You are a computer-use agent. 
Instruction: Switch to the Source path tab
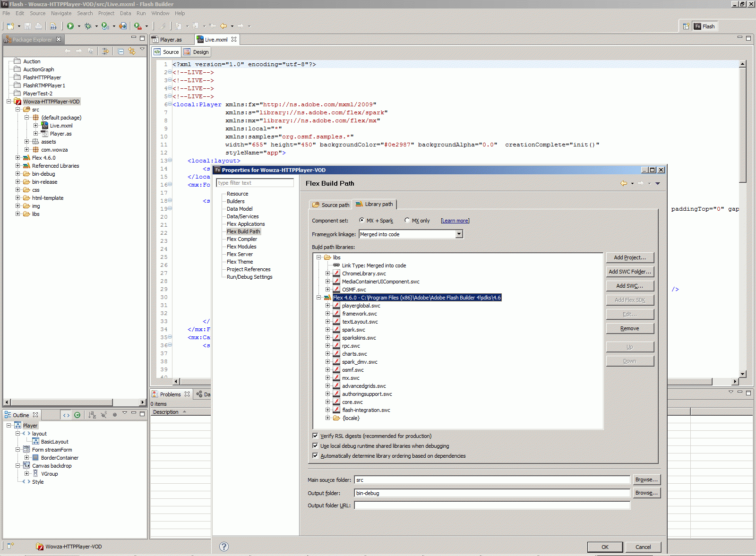(x=331, y=205)
